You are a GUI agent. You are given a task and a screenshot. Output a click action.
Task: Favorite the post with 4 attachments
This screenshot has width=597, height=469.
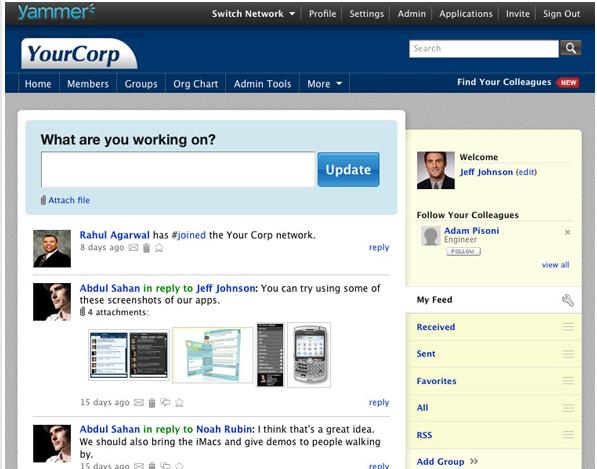coord(179,402)
